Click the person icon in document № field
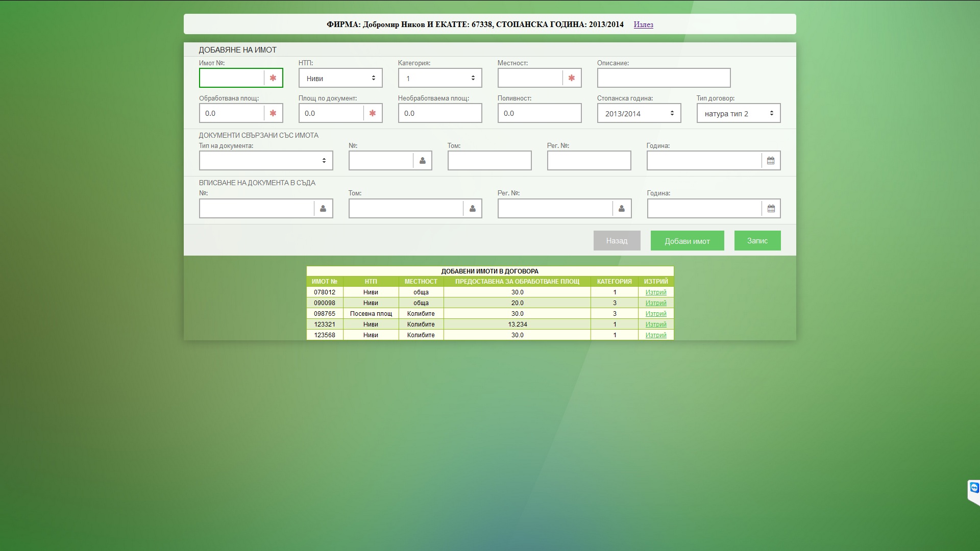This screenshot has width=980, height=551. (423, 161)
